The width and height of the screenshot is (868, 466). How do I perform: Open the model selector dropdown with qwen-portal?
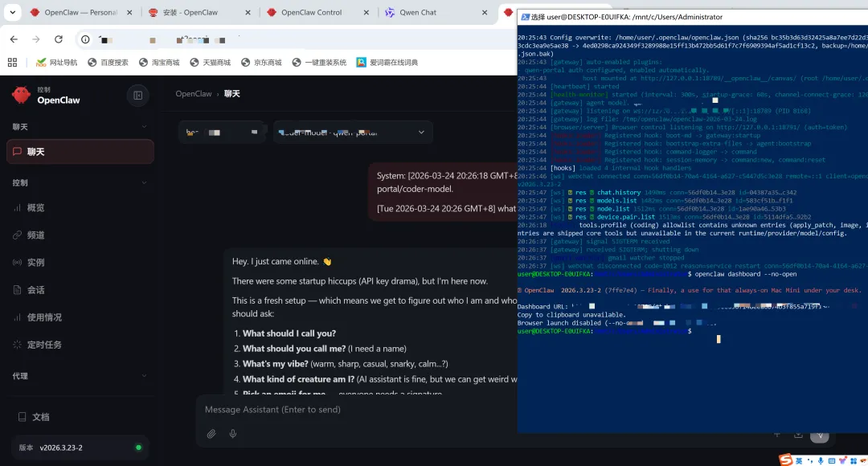pyautogui.click(x=353, y=133)
